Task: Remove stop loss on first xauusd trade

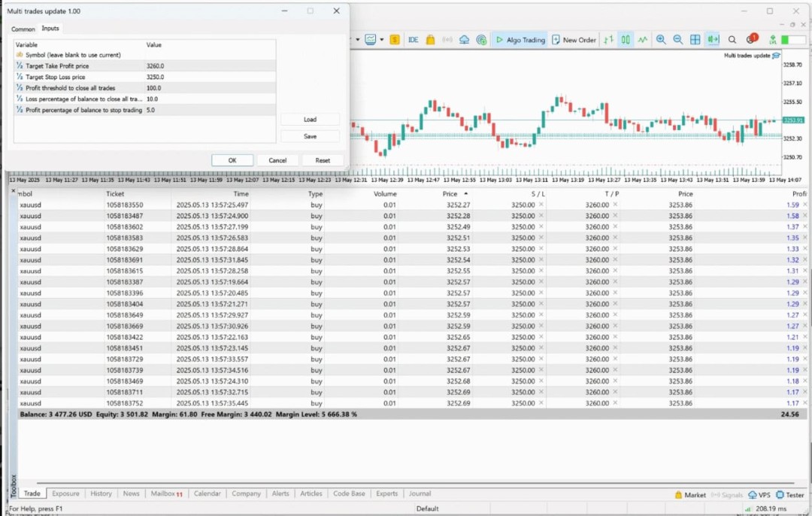Action: [x=541, y=205]
